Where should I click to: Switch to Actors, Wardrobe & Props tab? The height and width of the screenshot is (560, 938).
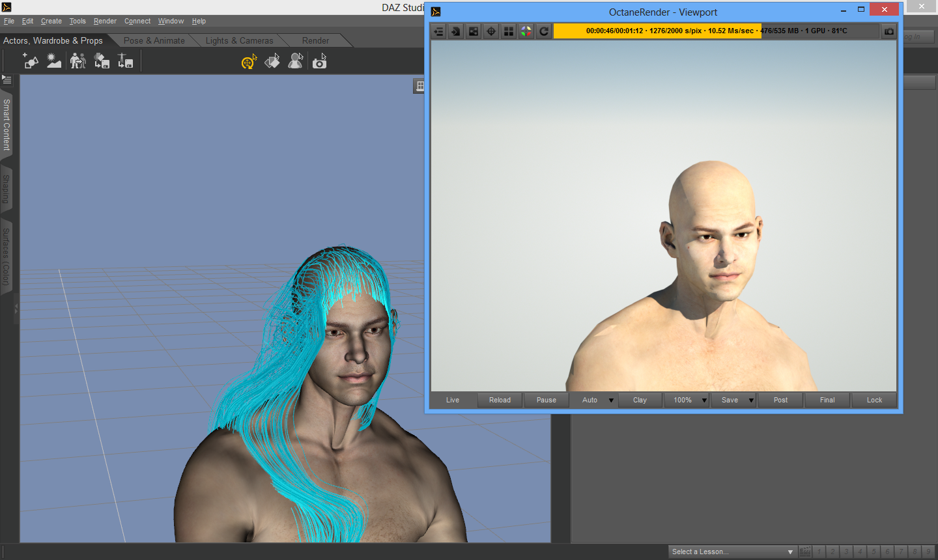point(53,40)
